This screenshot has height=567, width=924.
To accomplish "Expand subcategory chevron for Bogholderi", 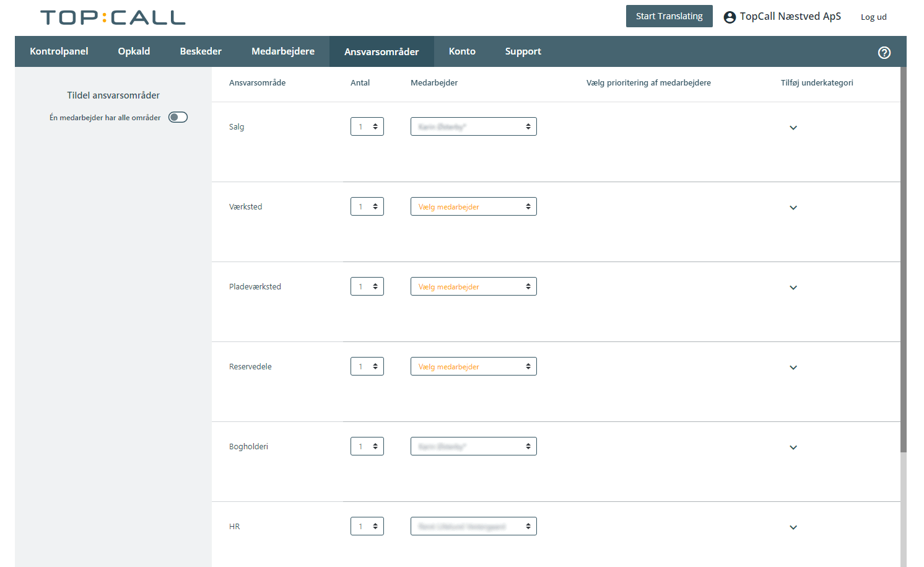I will click(x=793, y=447).
